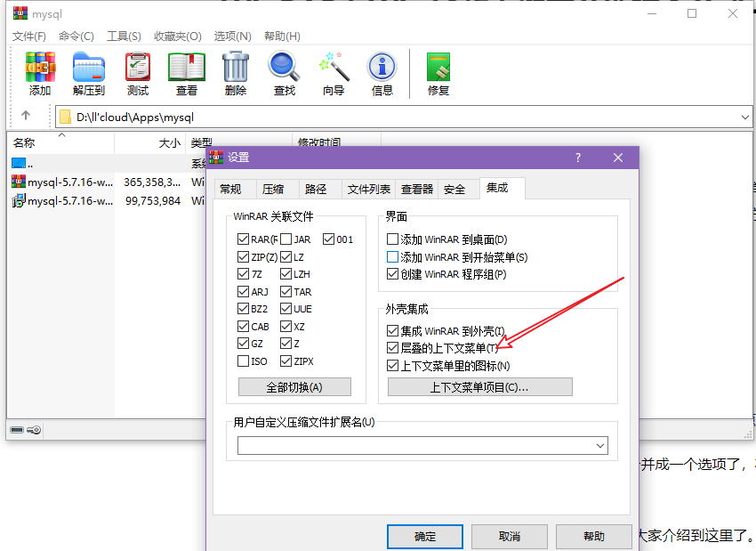Click the help question mark in 设置 dialog
Image resolution: width=756 pixels, height=551 pixels.
pyautogui.click(x=578, y=158)
